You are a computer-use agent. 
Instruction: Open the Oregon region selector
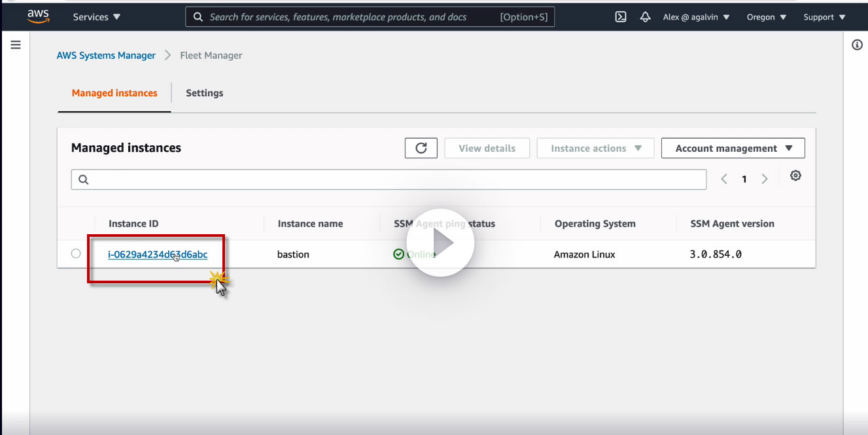tap(767, 17)
